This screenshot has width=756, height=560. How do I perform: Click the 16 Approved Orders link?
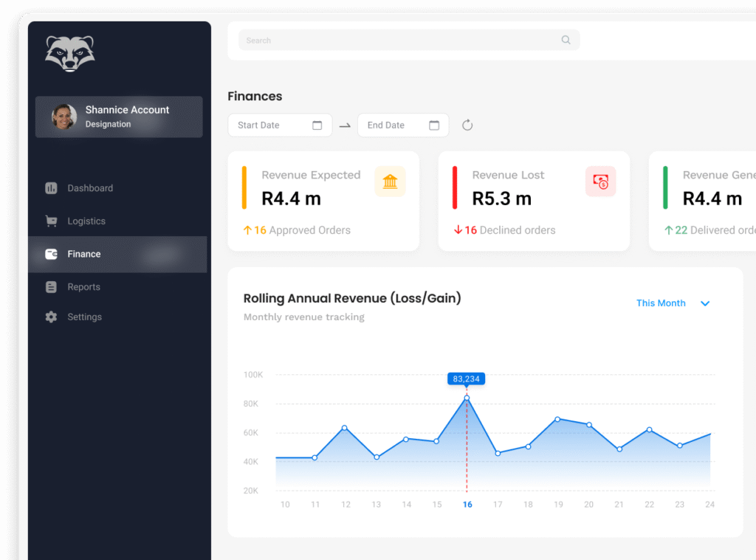297,230
